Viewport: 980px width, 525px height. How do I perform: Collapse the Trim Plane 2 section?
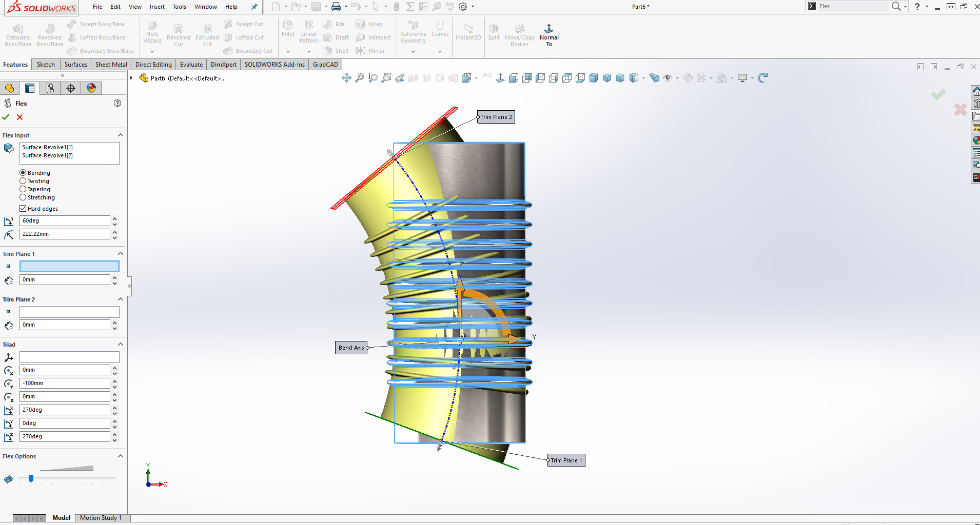pyautogui.click(x=121, y=299)
